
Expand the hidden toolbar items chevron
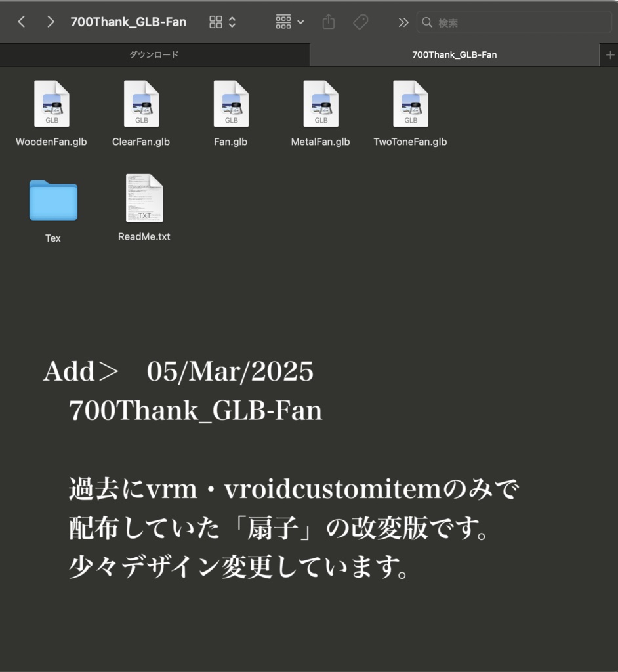[403, 22]
